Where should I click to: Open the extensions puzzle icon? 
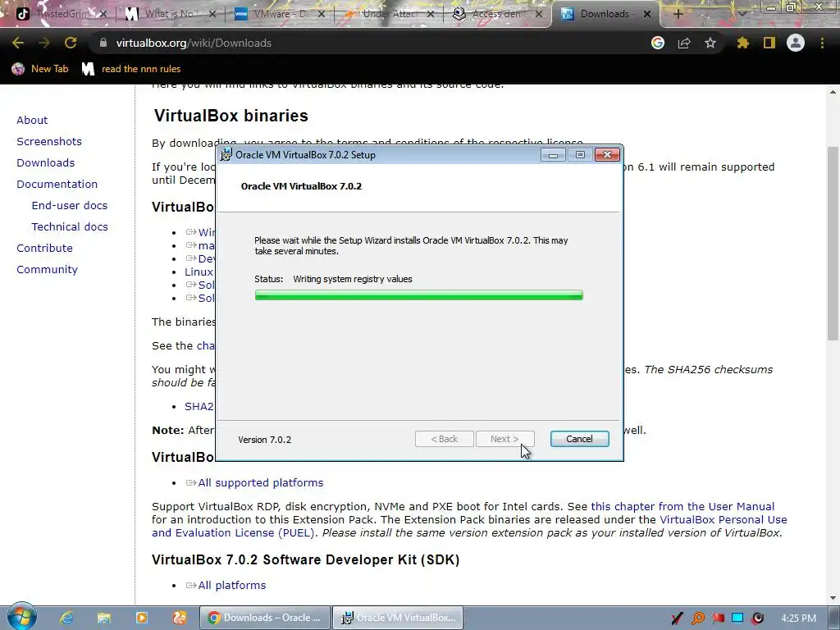pos(743,43)
